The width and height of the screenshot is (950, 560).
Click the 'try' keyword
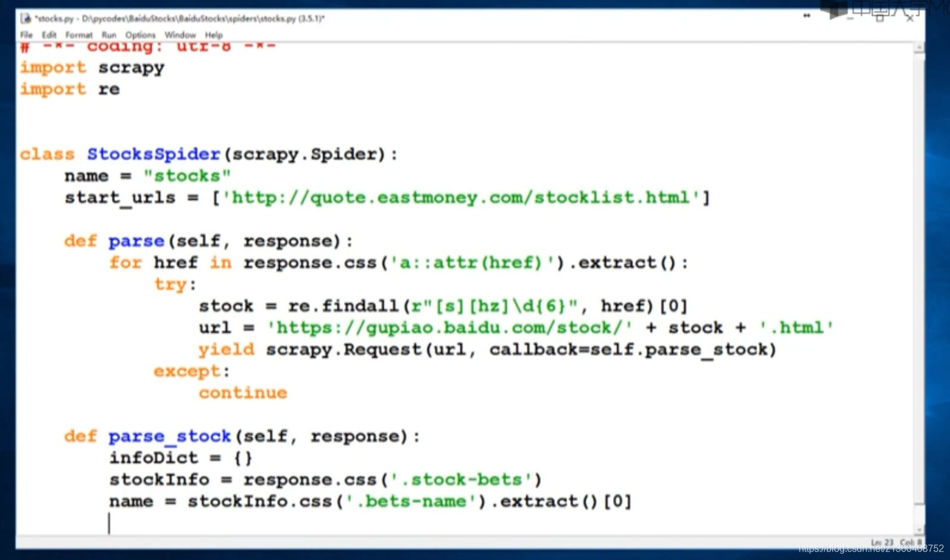point(170,284)
